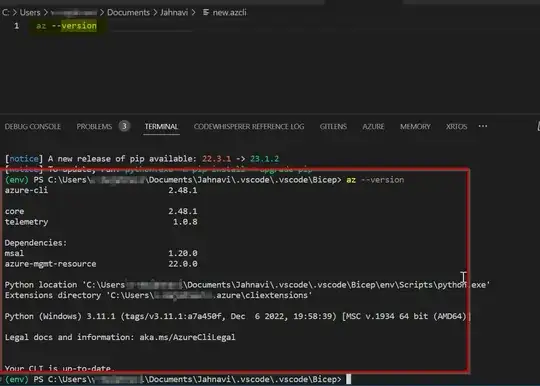Open the Azure panel tab
This screenshot has height=386, width=540.
(373, 127)
